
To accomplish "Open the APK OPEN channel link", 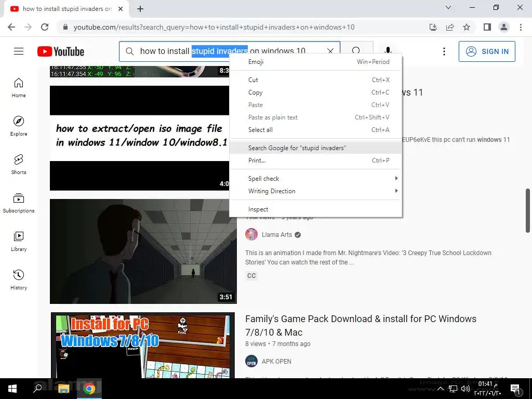I will tap(276, 362).
